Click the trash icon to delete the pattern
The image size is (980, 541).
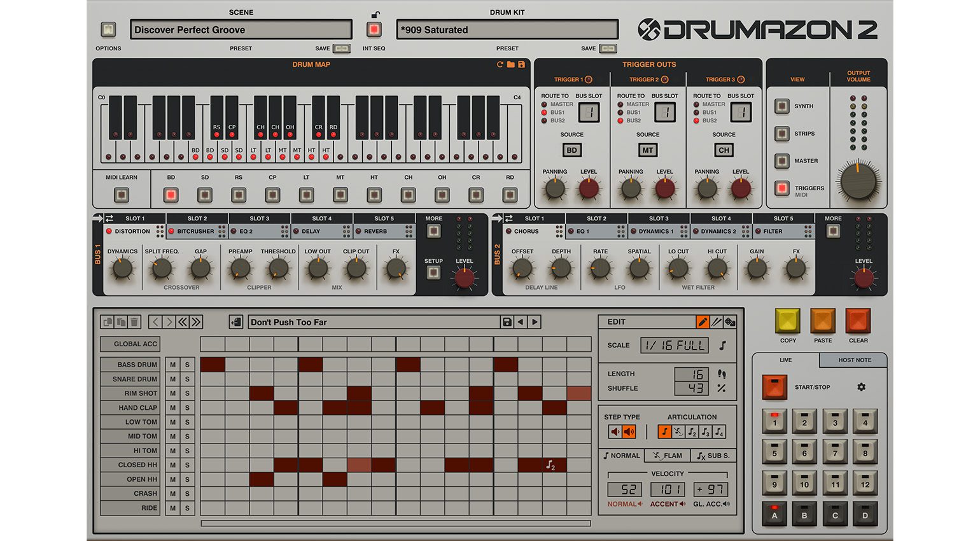(x=133, y=321)
